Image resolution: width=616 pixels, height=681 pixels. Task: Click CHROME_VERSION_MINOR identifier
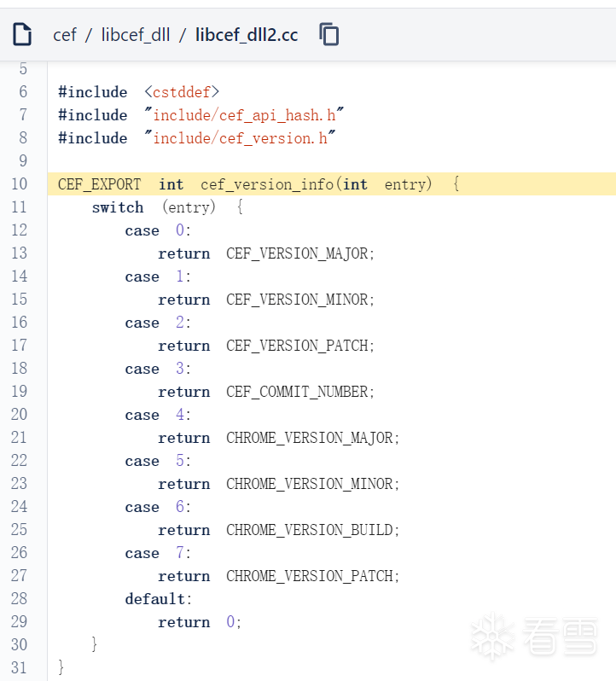point(310,484)
